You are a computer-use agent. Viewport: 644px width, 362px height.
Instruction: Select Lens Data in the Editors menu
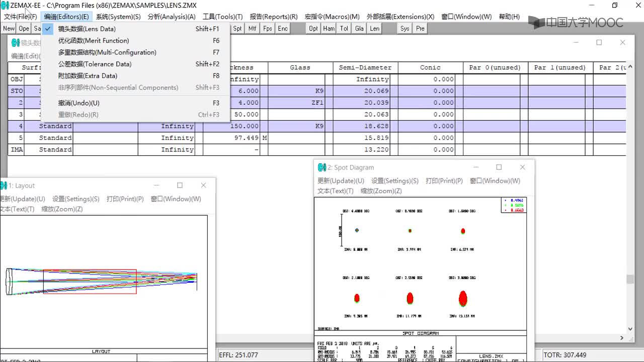point(136,29)
